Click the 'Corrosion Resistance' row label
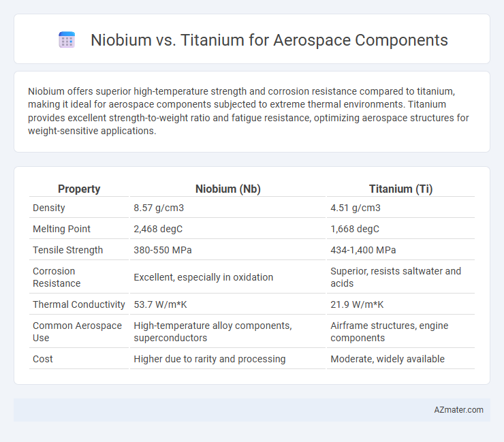The image size is (504, 442). pyautogui.click(x=57, y=277)
